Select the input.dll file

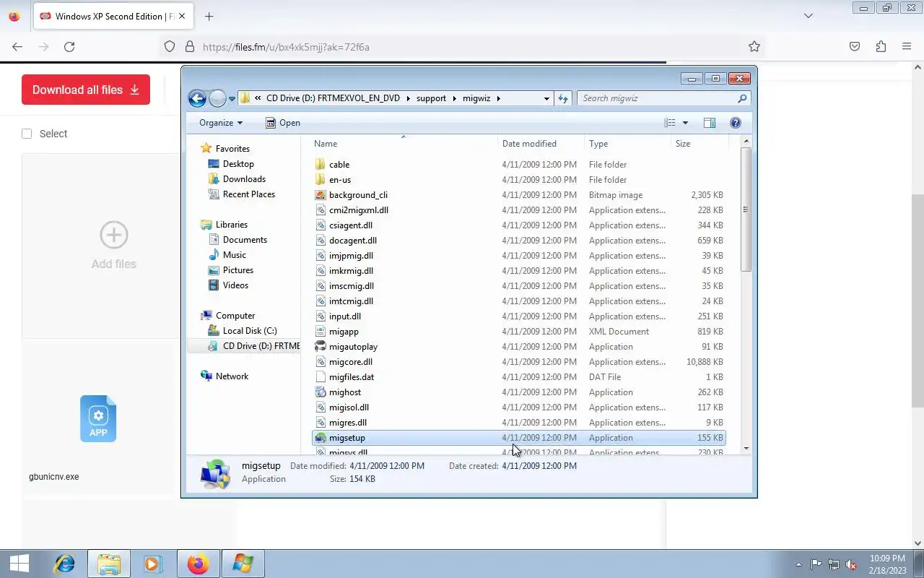pos(345,316)
